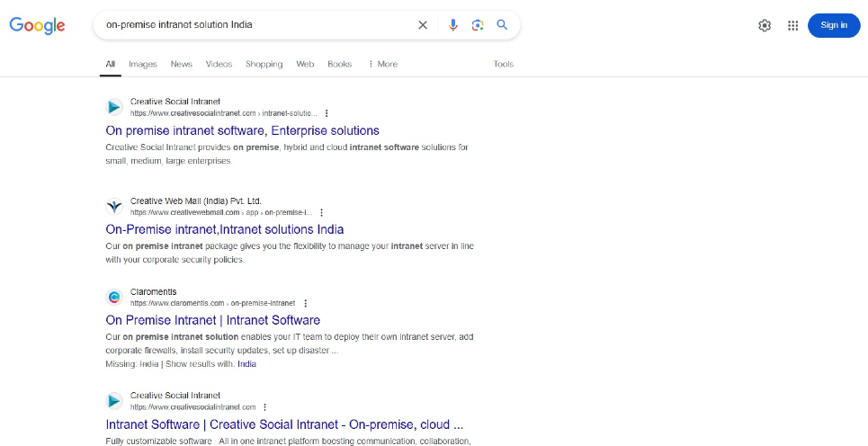This screenshot has width=868, height=446.
Task: Click the 'Creative Web Mall (India) Pvt. Ltd.' site name
Action: 196,201
